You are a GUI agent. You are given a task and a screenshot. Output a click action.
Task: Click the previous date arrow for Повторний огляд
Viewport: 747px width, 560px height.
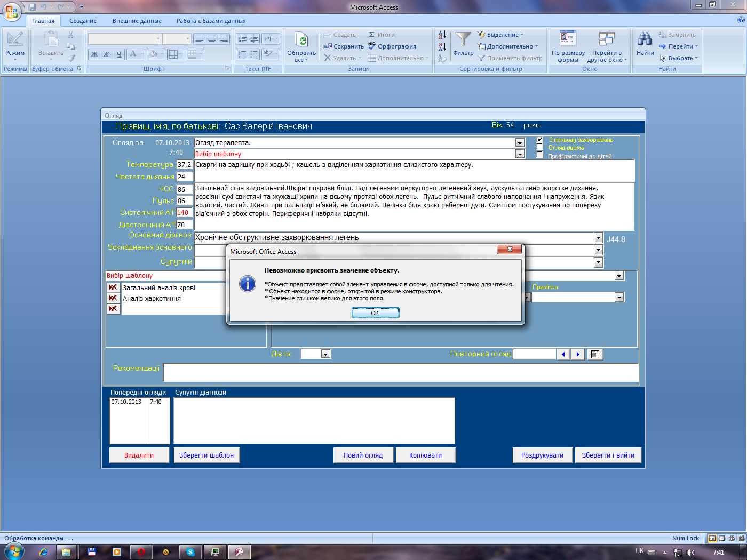tap(563, 354)
